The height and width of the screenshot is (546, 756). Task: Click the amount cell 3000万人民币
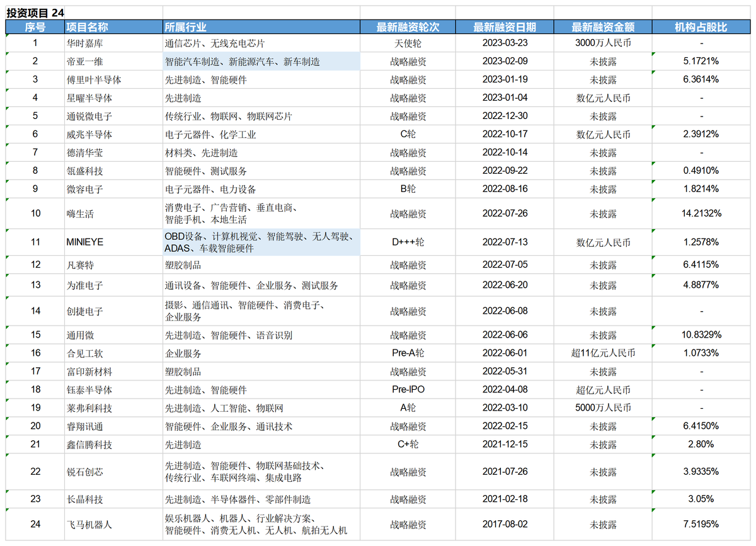(603, 43)
